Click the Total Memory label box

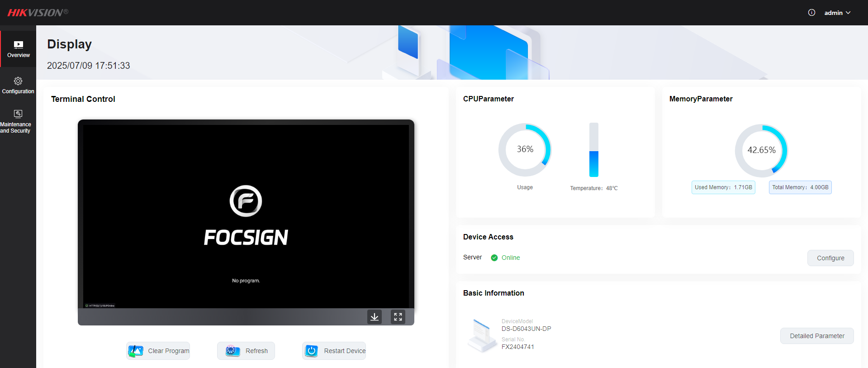click(x=800, y=187)
